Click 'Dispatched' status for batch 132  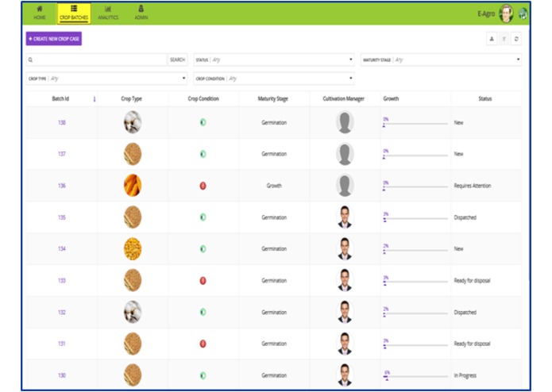465,312
